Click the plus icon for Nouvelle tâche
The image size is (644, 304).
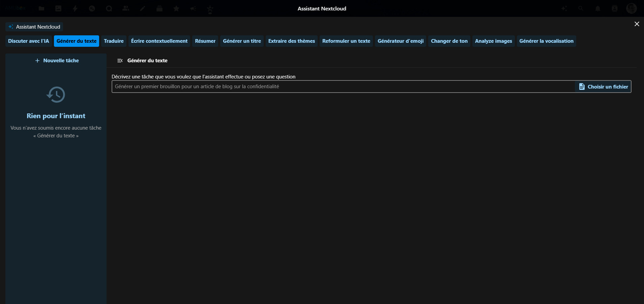pyautogui.click(x=37, y=61)
